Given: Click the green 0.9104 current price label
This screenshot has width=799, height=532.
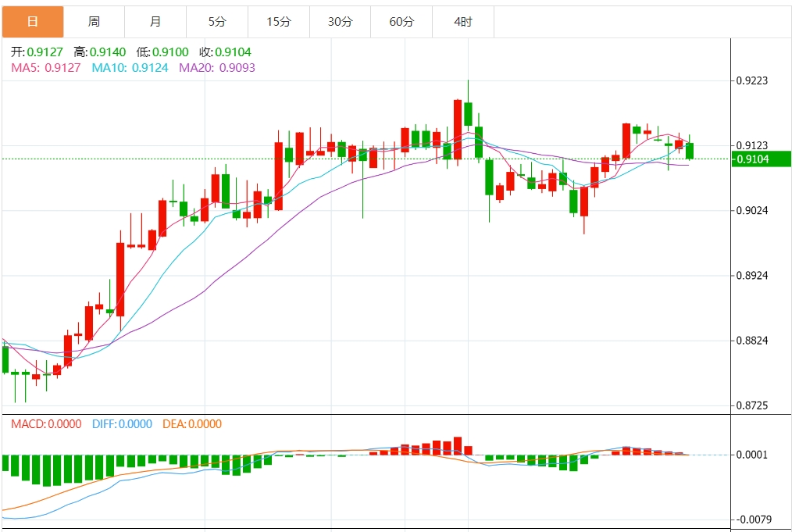Looking at the screenshot, I should (762, 159).
